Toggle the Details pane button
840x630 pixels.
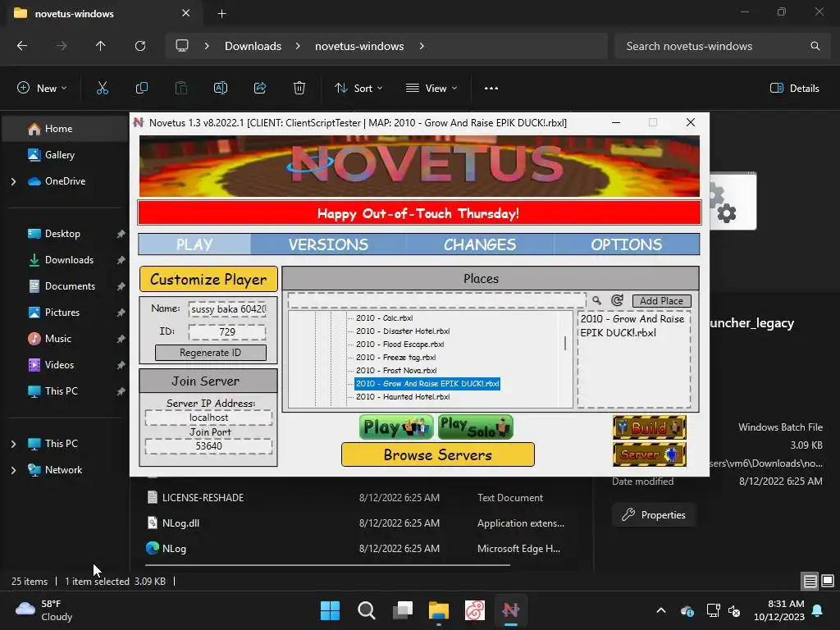point(794,88)
